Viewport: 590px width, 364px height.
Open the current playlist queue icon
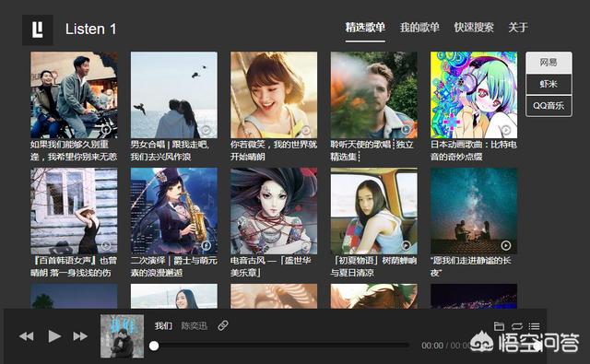535,326
